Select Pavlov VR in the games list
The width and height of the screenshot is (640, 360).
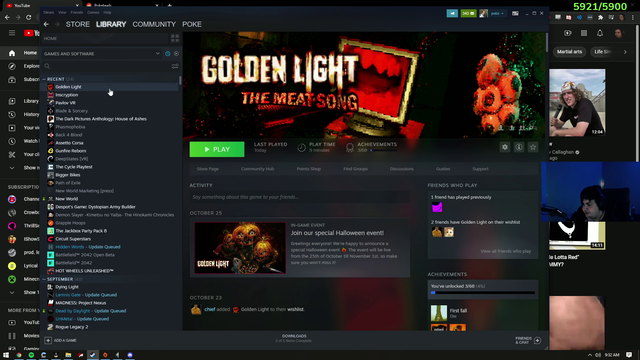[x=65, y=103]
